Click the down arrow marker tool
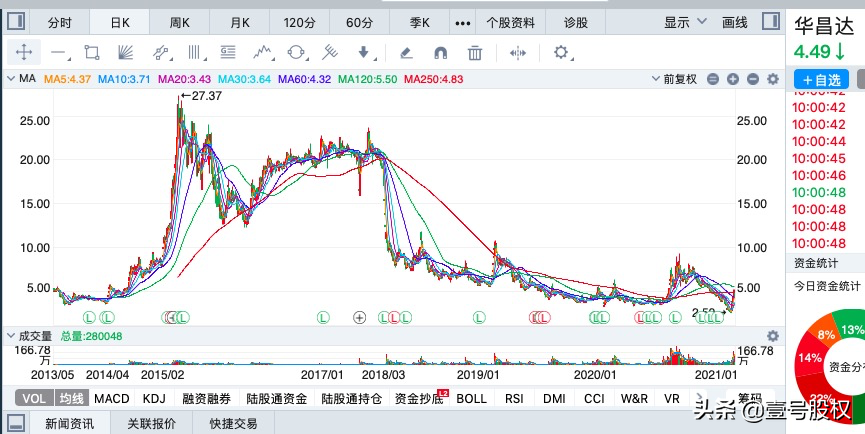865x434 pixels. 364,53
